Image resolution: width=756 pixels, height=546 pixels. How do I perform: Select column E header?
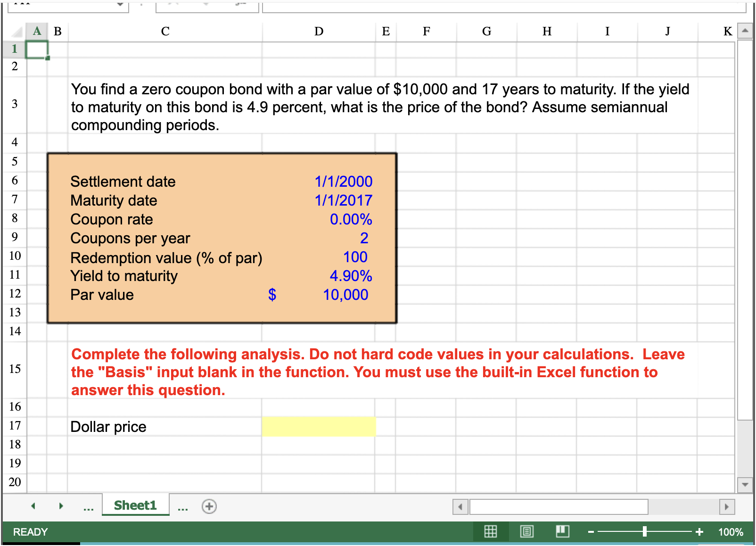point(386,32)
